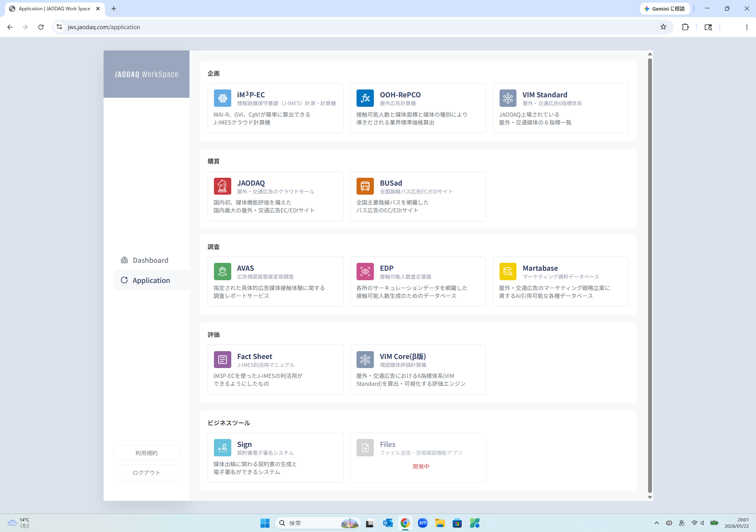Click the purple Fact Sheet icon
The width and height of the screenshot is (756, 532).
(223, 360)
